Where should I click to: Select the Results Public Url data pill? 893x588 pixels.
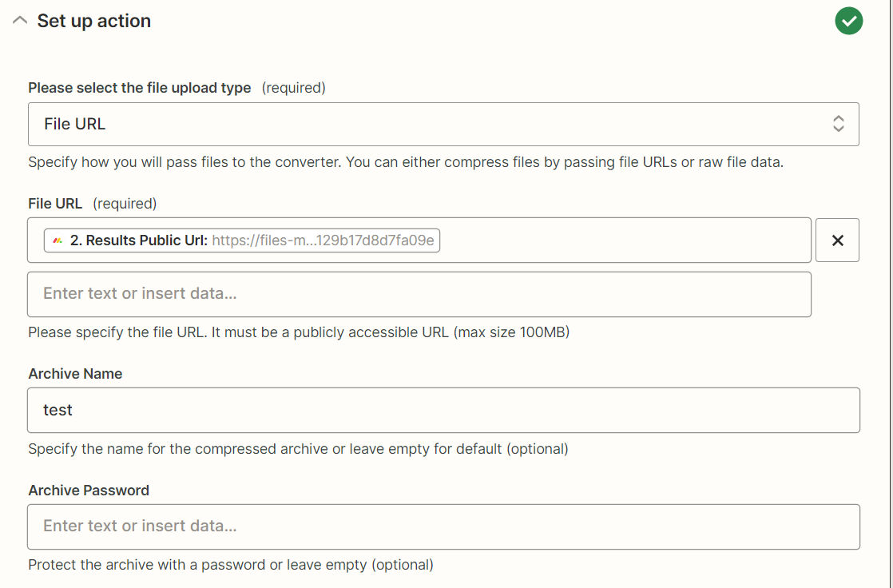tap(242, 240)
